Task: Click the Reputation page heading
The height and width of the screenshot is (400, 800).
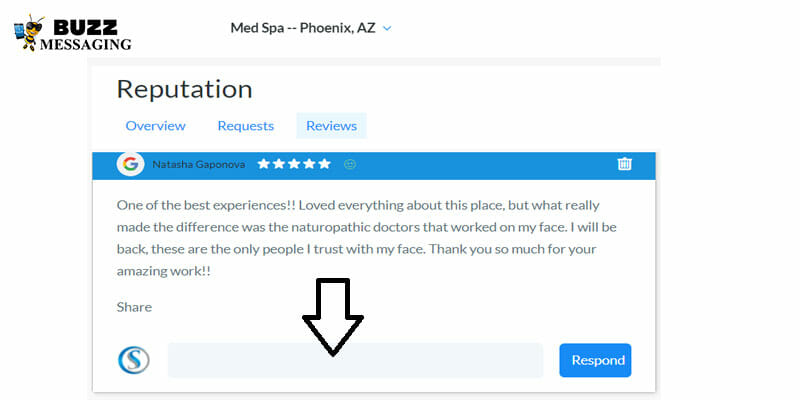Action: tap(183, 88)
